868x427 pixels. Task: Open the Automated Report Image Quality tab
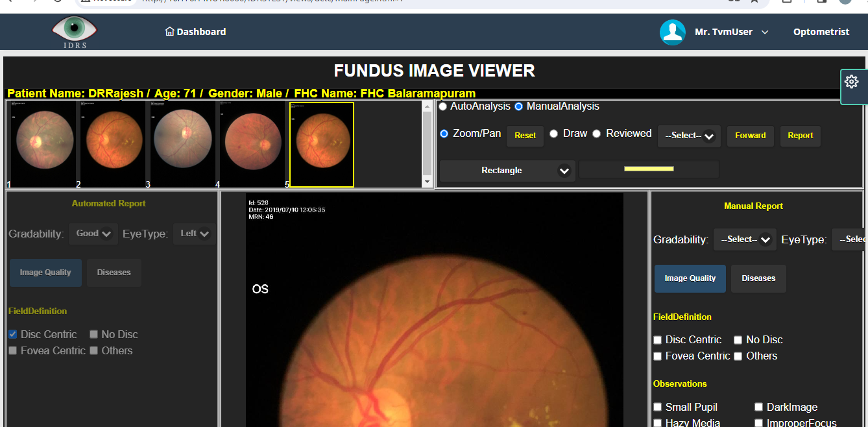[x=45, y=273]
